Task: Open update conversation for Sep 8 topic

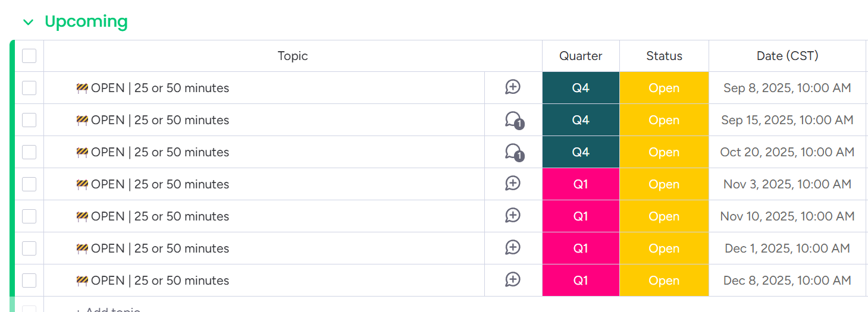Action: click(513, 88)
